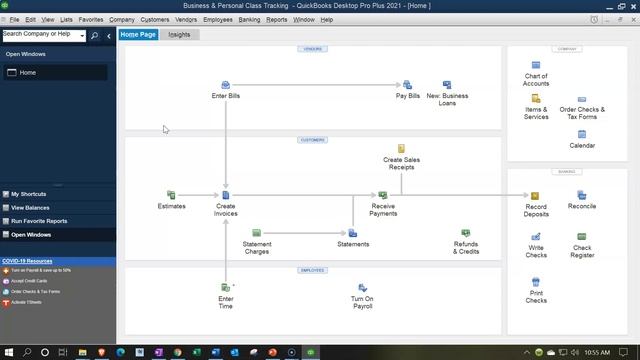
Task: Click the reminders clock icon in menu bar
Action: pos(594,20)
